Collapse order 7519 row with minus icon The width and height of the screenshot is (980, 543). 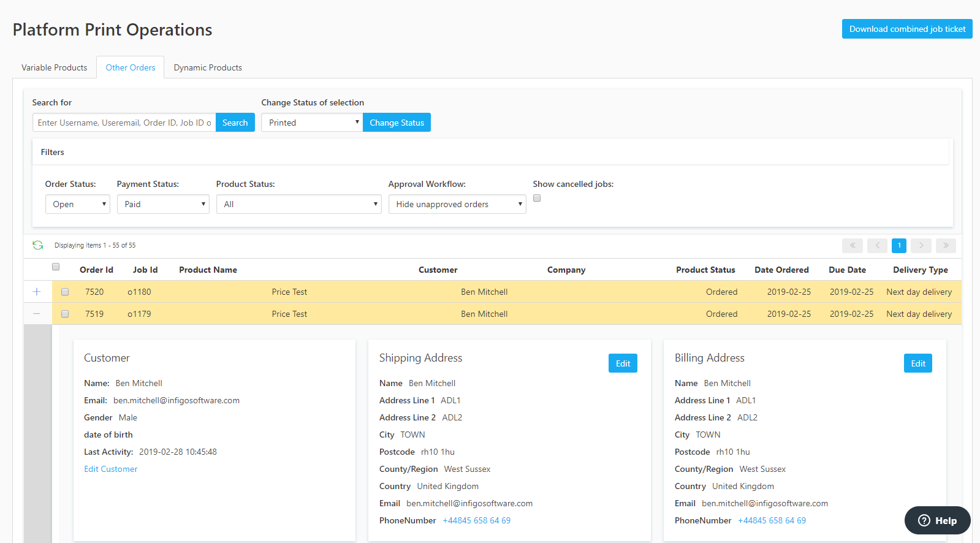click(x=37, y=314)
